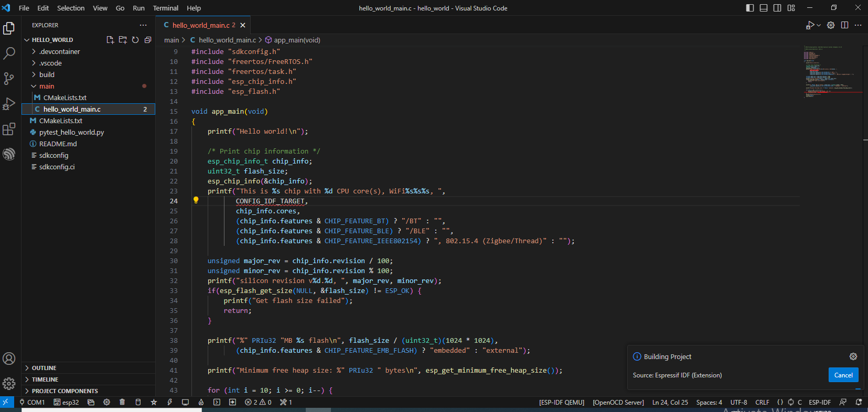Open the editor More Actions ellipsis

point(858,25)
